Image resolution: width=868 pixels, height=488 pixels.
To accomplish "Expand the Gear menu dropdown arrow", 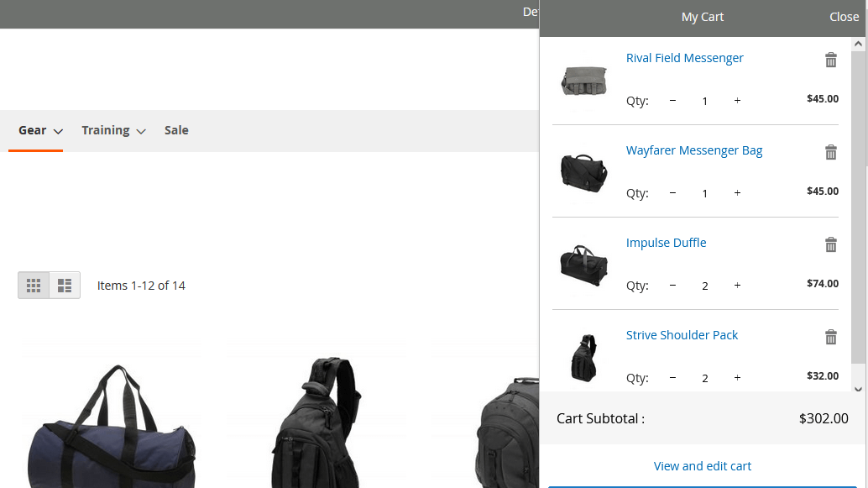I will 59,131.
